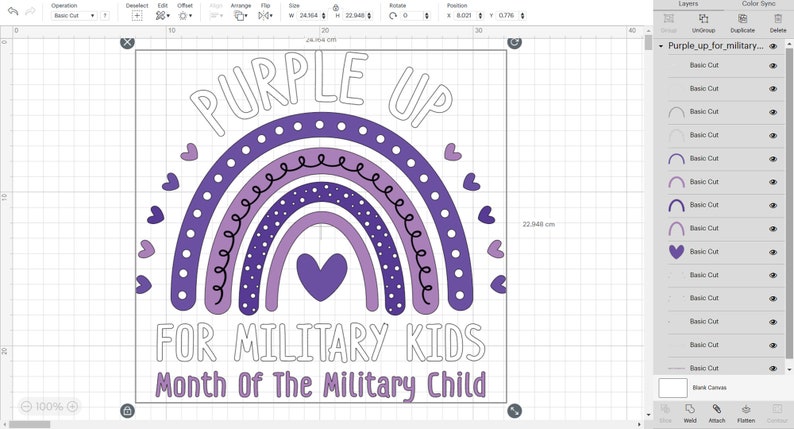This screenshot has height=429, width=794.
Task: Click the canvas vertical scrollbar thumb
Action: point(649,43)
